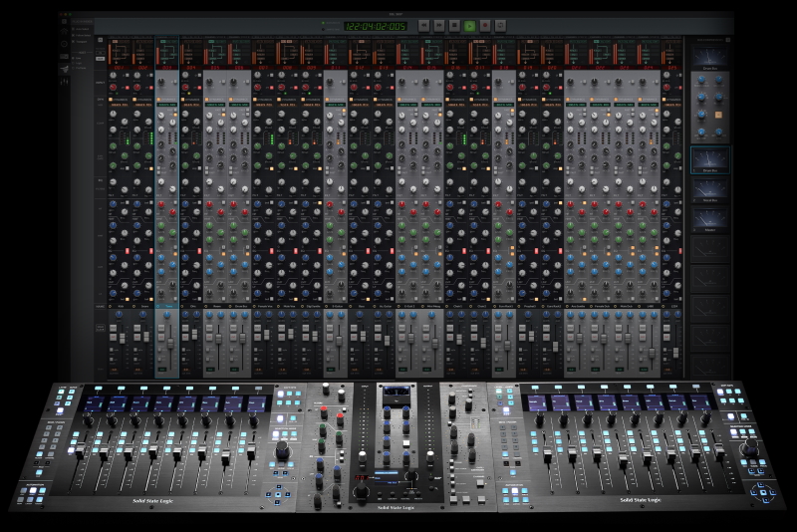797x532 pixels.
Task: Solo the OHs channel
Action: click(185, 329)
